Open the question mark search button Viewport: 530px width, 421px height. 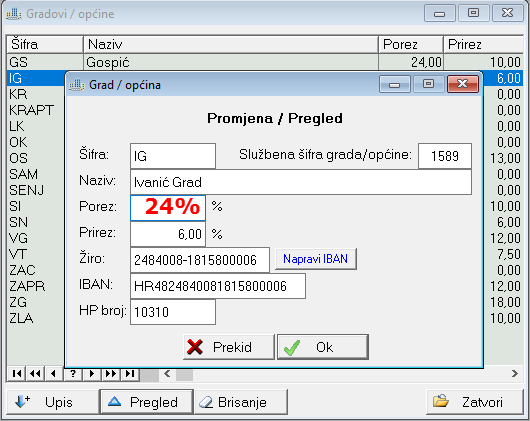pyautogui.click(x=73, y=374)
